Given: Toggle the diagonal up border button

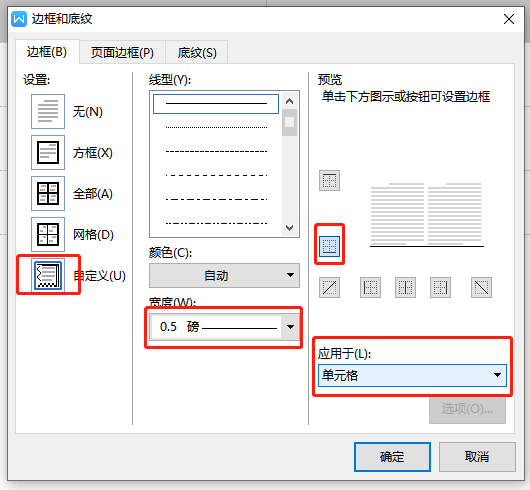Looking at the screenshot, I should (x=330, y=288).
